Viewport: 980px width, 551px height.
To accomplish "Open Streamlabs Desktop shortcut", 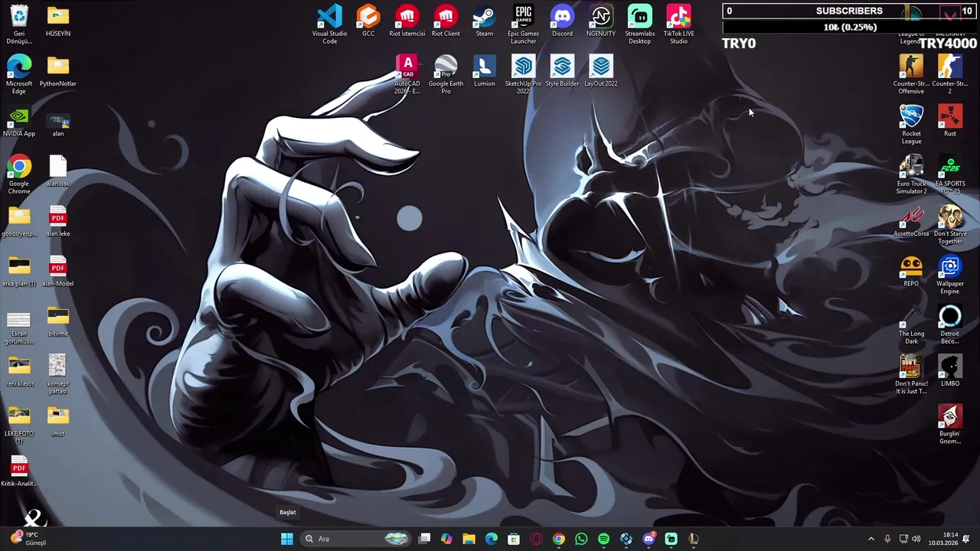I will tap(639, 24).
